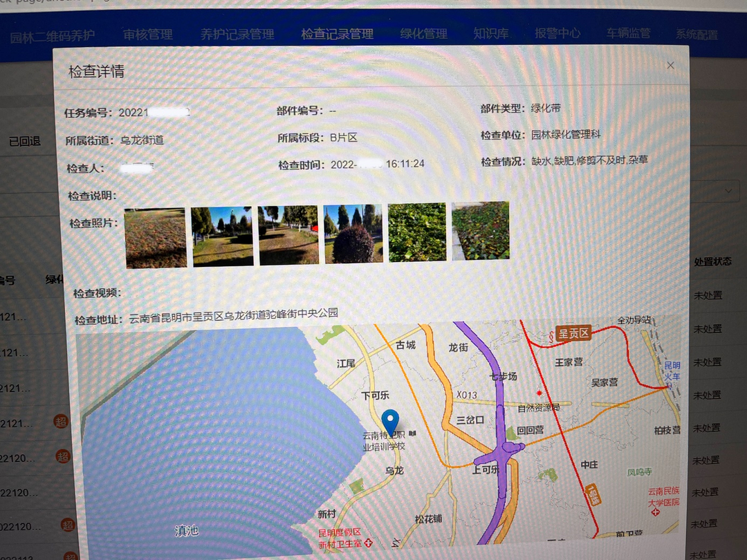Image resolution: width=747 pixels, height=560 pixels.
Task: View the fourth photo showing a round shrub
Action: pos(353,234)
